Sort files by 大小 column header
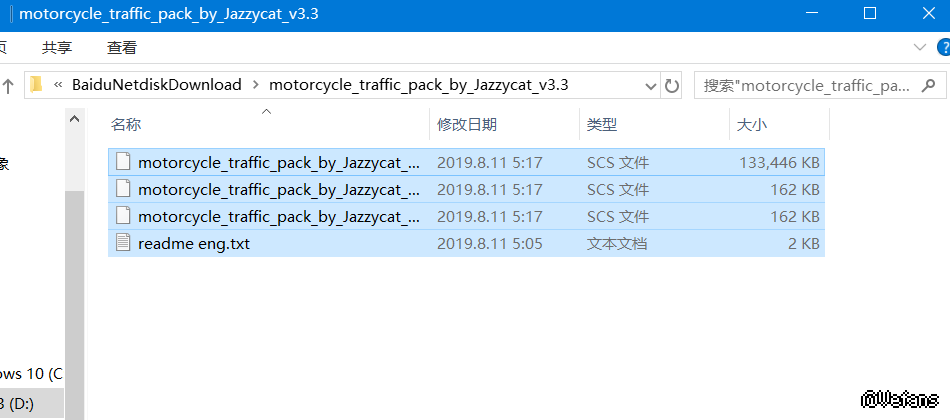The height and width of the screenshot is (420, 950). 752,125
